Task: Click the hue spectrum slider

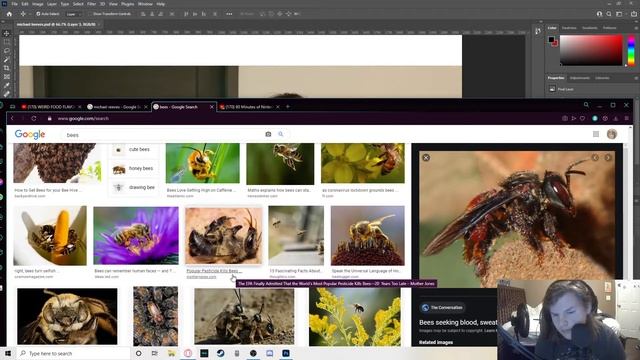Action: [x=631, y=50]
